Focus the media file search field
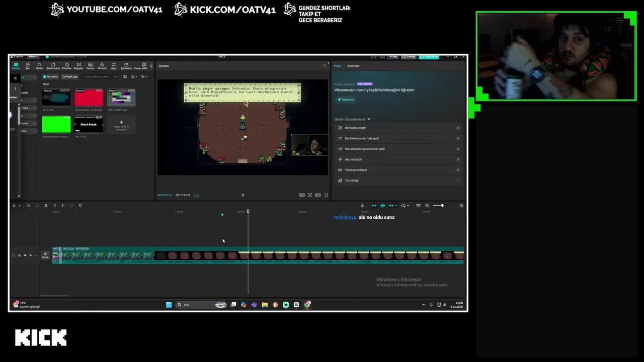Image resolution: width=644 pixels, height=362 pixels. (x=99, y=77)
